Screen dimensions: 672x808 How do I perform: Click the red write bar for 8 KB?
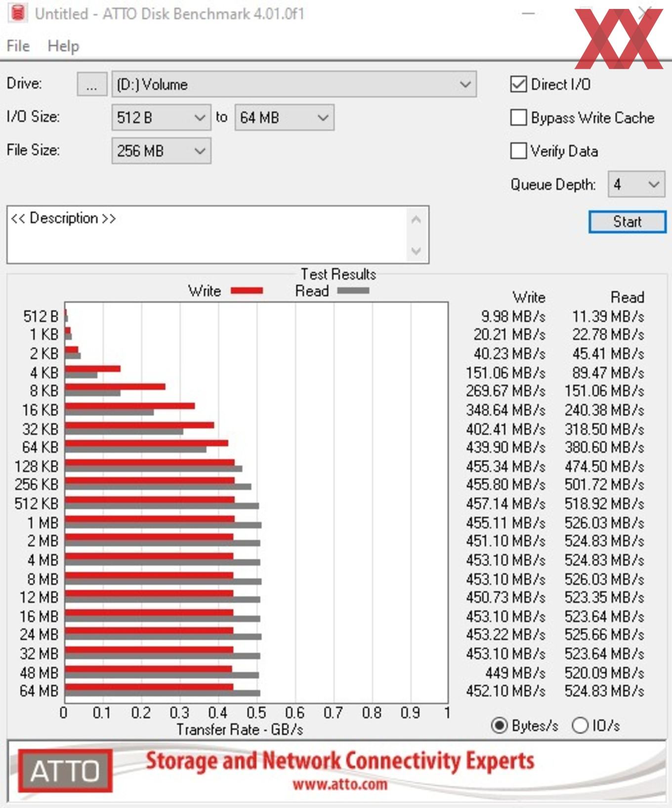tap(115, 387)
